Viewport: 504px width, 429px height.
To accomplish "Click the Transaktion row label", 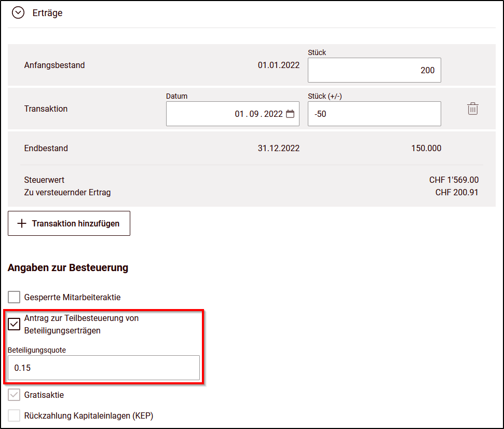I will (45, 109).
